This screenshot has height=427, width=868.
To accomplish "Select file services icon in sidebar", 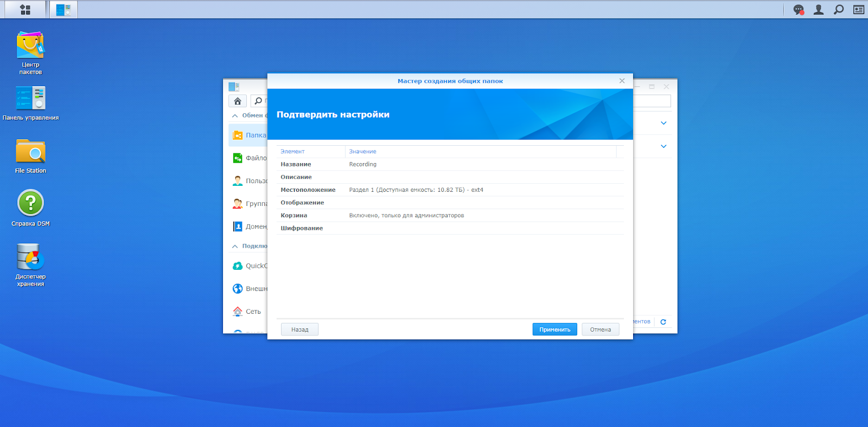I will coord(238,158).
